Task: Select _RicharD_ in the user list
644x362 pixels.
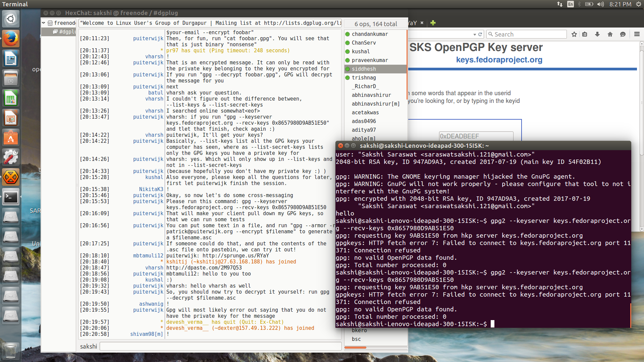Action: (x=375, y=86)
